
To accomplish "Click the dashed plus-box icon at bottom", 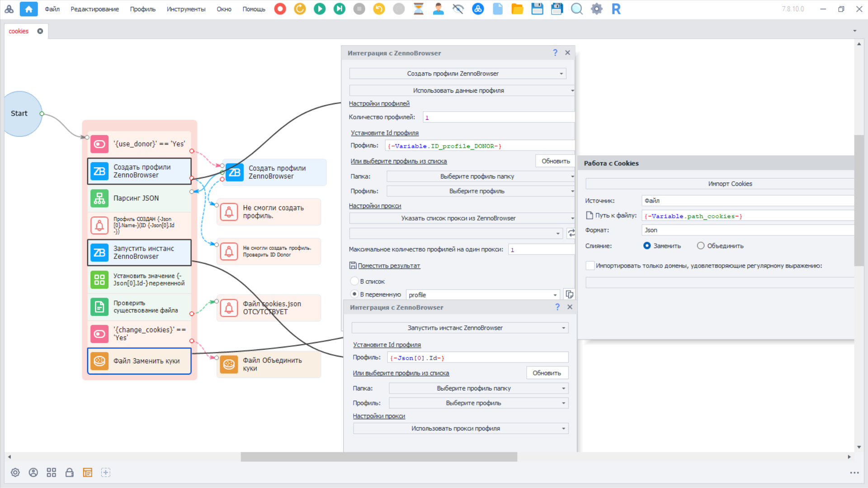I will coord(106,473).
